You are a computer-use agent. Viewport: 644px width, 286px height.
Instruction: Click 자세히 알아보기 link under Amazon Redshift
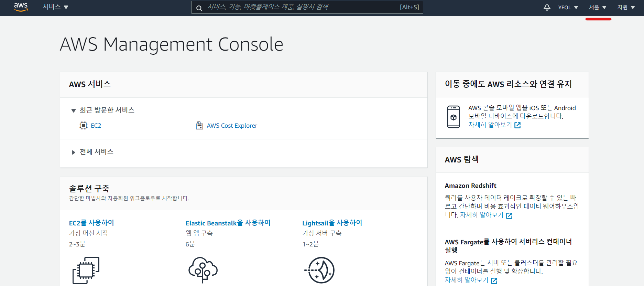(x=481, y=215)
